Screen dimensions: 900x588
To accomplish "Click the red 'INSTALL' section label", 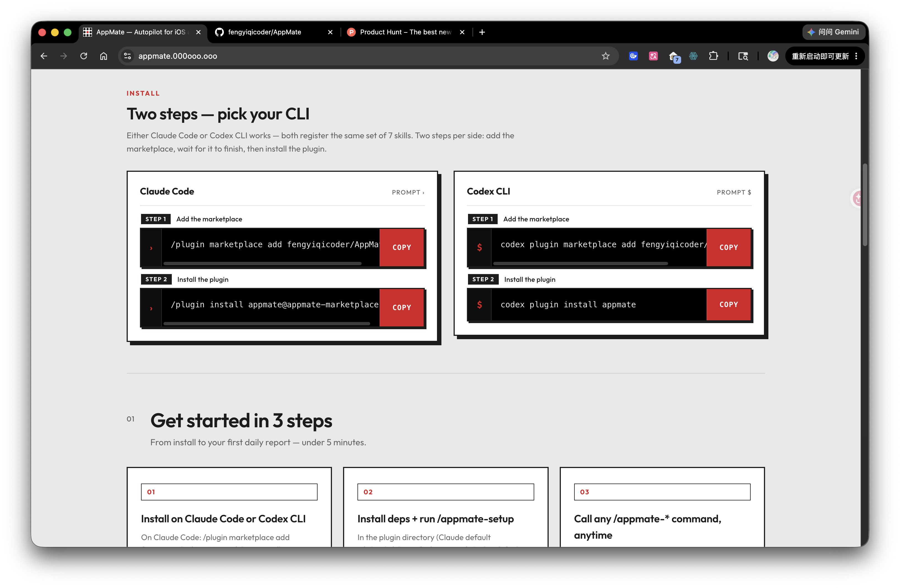I will point(143,93).
